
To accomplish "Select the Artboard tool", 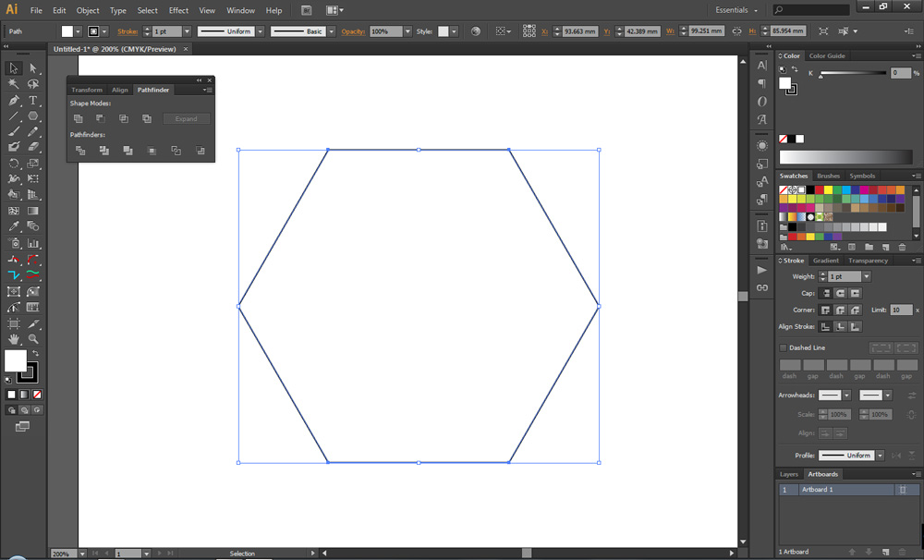I will click(x=14, y=323).
